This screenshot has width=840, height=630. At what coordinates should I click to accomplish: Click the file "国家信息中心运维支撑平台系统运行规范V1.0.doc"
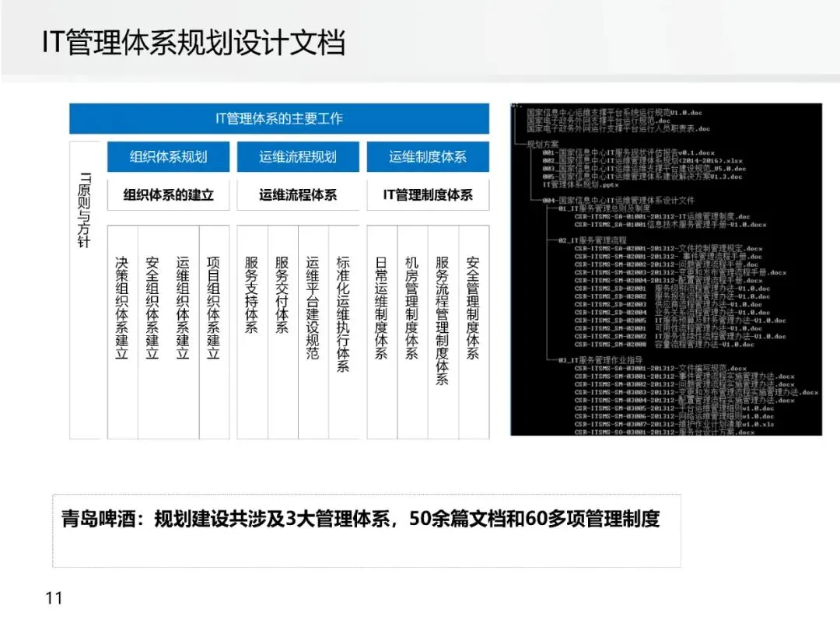[x=614, y=113]
